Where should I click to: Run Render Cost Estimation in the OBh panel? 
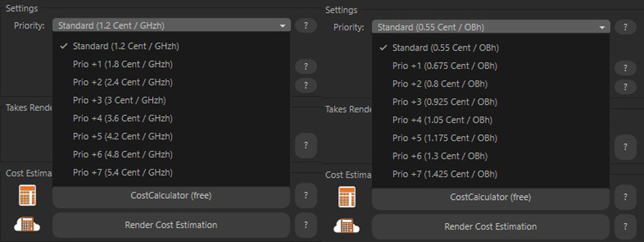491,227
